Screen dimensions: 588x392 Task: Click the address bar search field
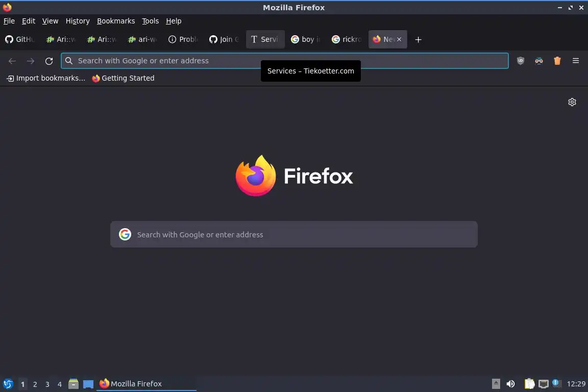coord(285,61)
